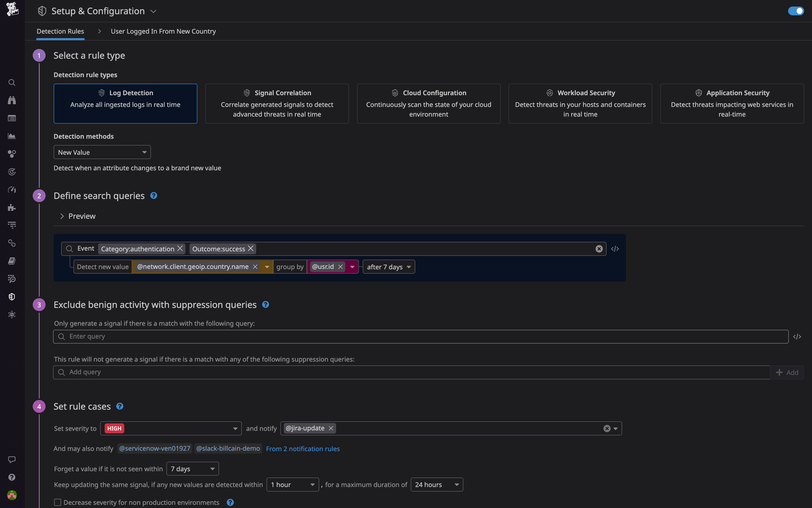
Task: Open the 'after 7 days' dropdown
Action: [388, 266]
